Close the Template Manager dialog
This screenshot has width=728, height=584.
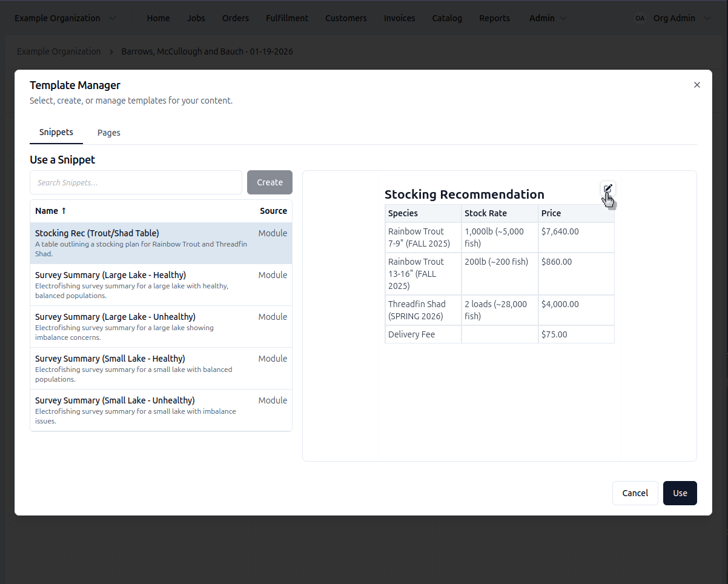tap(697, 85)
